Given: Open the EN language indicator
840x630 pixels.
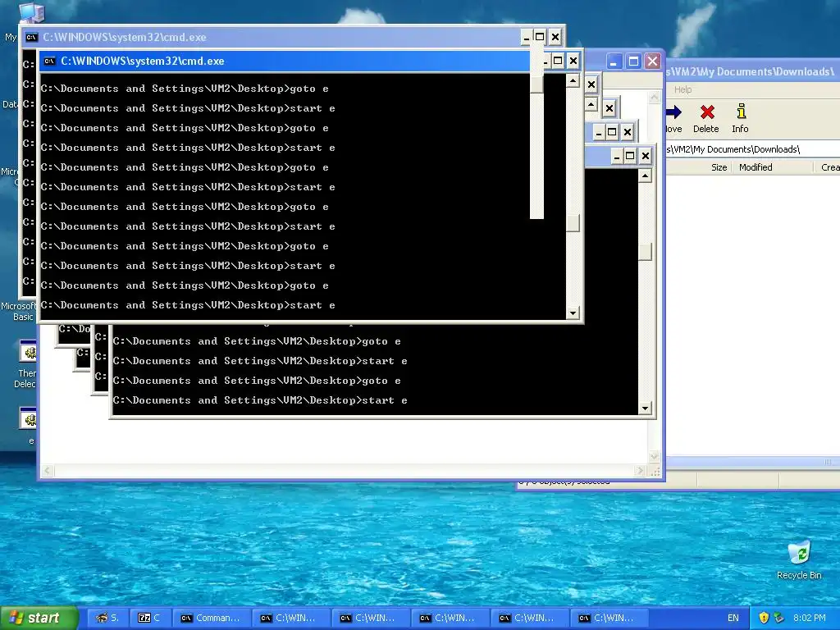Looking at the screenshot, I should pyautogui.click(x=733, y=618).
